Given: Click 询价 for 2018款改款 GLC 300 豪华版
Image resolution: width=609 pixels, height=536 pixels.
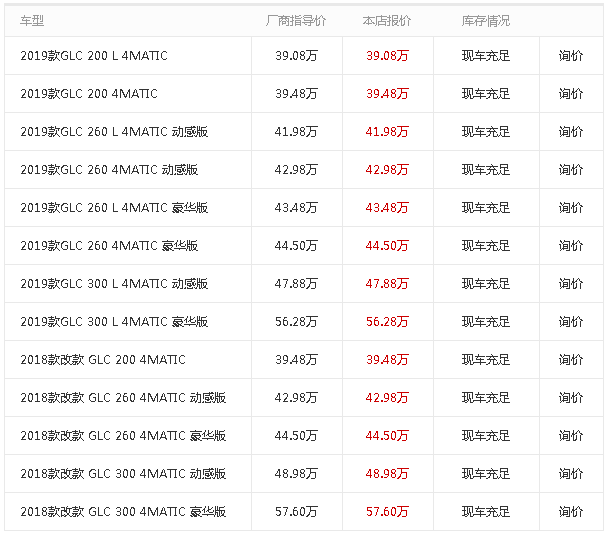Looking at the screenshot, I should coord(571,512).
